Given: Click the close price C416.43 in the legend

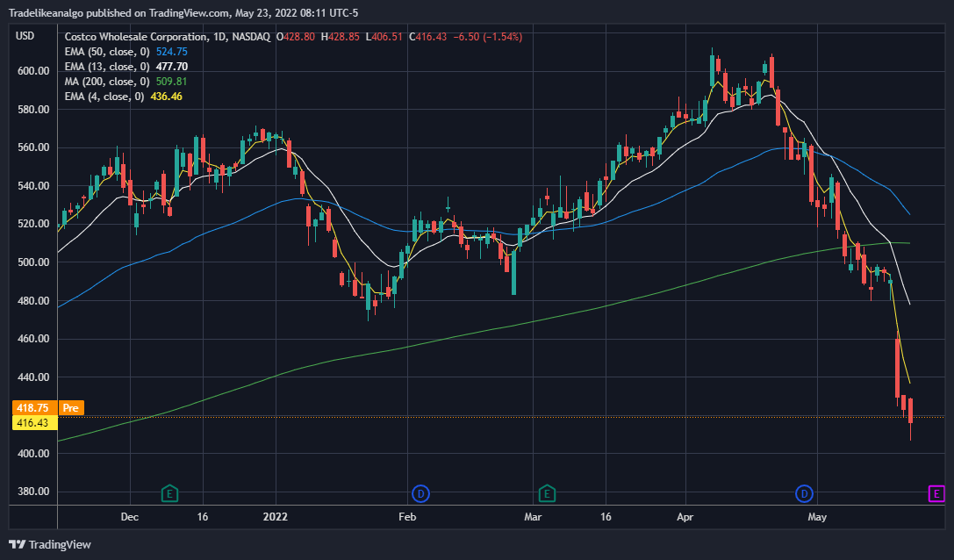Looking at the screenshot, I should click(427, 37).
